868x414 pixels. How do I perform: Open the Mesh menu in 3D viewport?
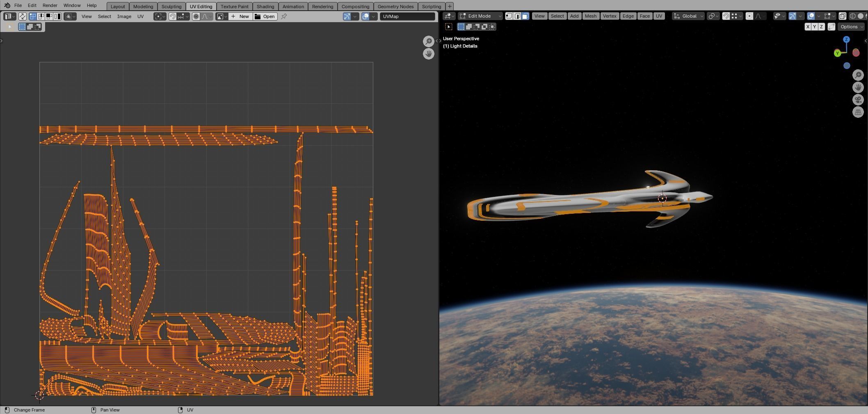591,16
